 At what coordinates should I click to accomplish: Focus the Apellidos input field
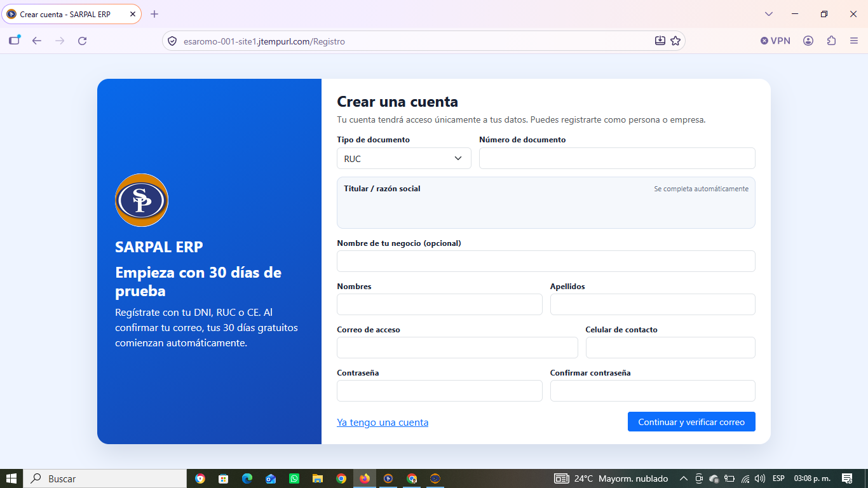coord(653,304)
